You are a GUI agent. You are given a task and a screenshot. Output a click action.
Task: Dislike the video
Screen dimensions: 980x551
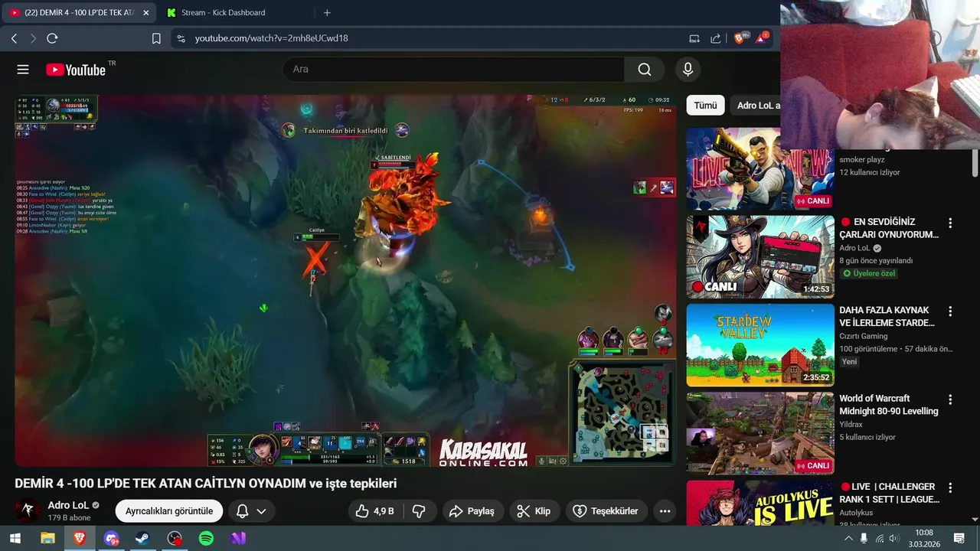pos(420,511)
